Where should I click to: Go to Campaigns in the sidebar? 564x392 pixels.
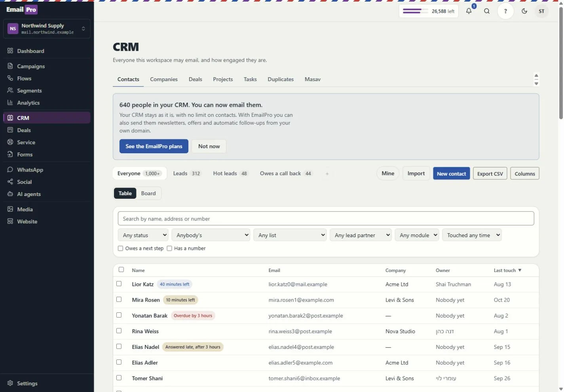point(47,66)
